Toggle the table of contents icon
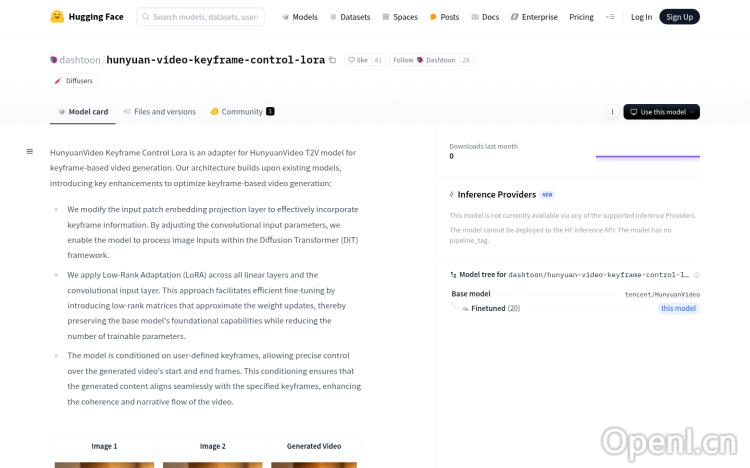Image resolution: width=750 pixels, height=468 pixels. (x=30, y=152)
